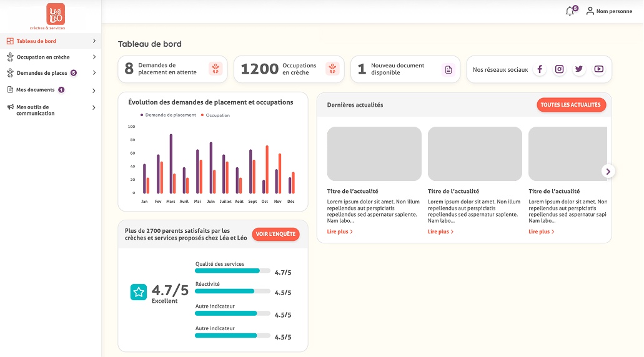Open the 1200 Occupations en crèche card
Screen dimensions: 644x357
click(x=289, y=69)
